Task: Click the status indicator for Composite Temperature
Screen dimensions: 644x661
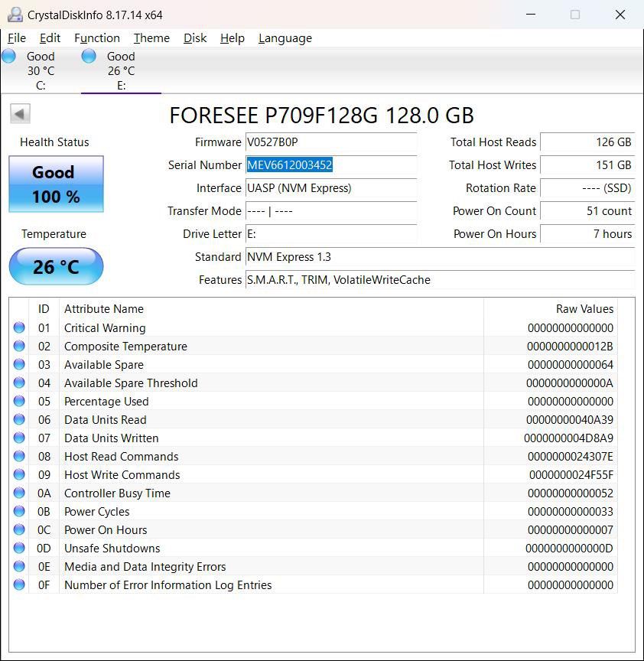Action: (x=18, y=347)
